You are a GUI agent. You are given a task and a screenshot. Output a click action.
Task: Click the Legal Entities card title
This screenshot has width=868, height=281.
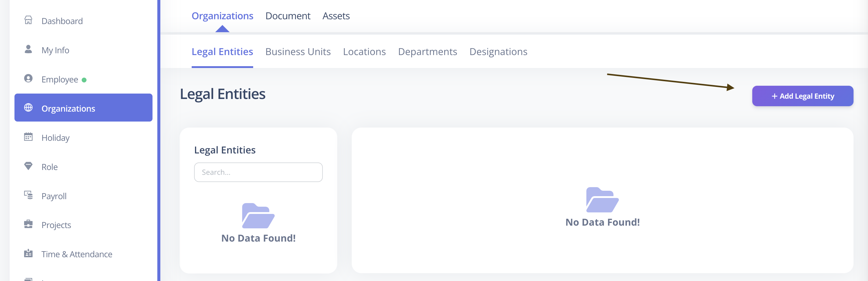click(225, 150)
